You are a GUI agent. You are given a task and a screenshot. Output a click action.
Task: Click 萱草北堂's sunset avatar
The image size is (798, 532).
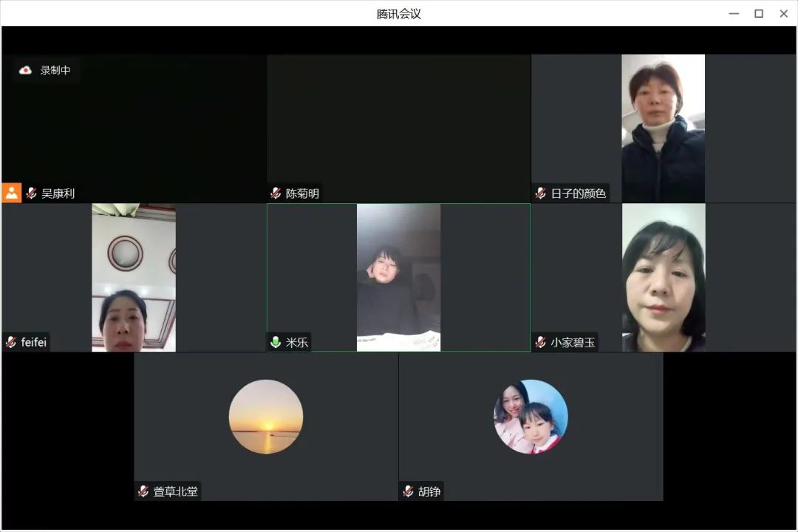266,417
